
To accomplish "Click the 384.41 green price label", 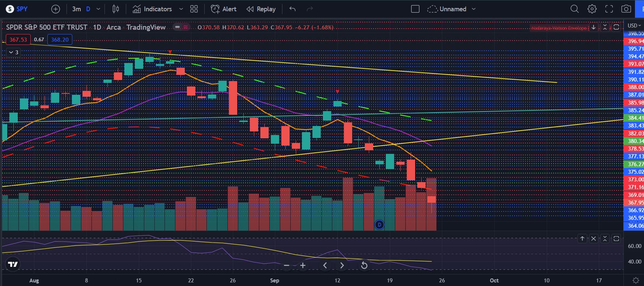I will pyautogui.click(x=635, y=118).
